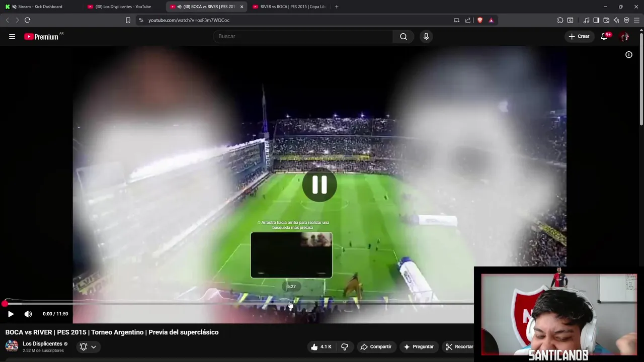The height and width of the screenshot is (362, 644).
Task: Click the search magnifier button
Action: tap(404, 36)
